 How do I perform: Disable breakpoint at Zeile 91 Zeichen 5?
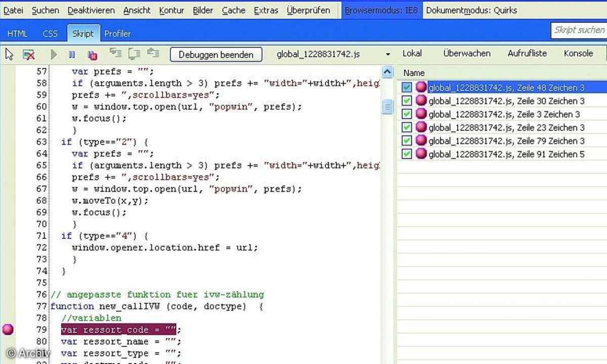407,154
